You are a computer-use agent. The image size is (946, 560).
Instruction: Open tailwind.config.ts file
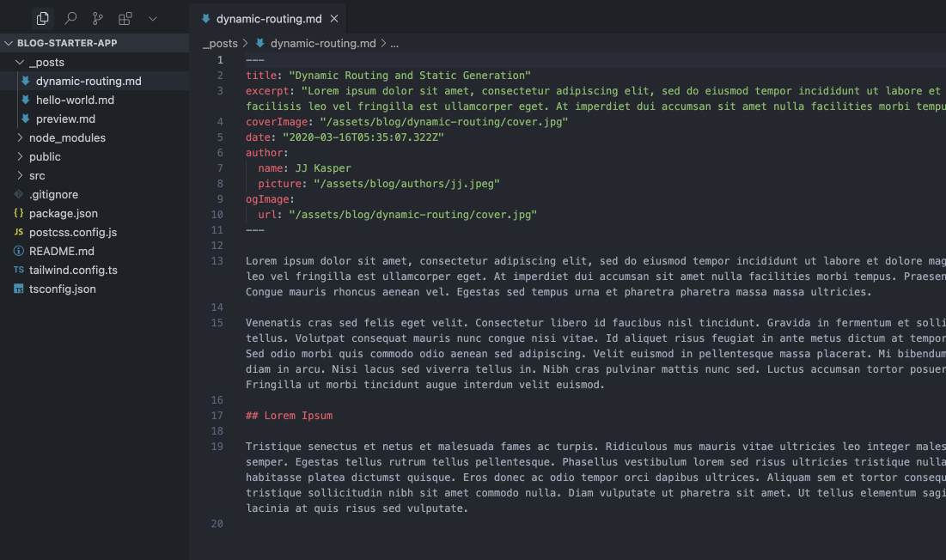73,270
